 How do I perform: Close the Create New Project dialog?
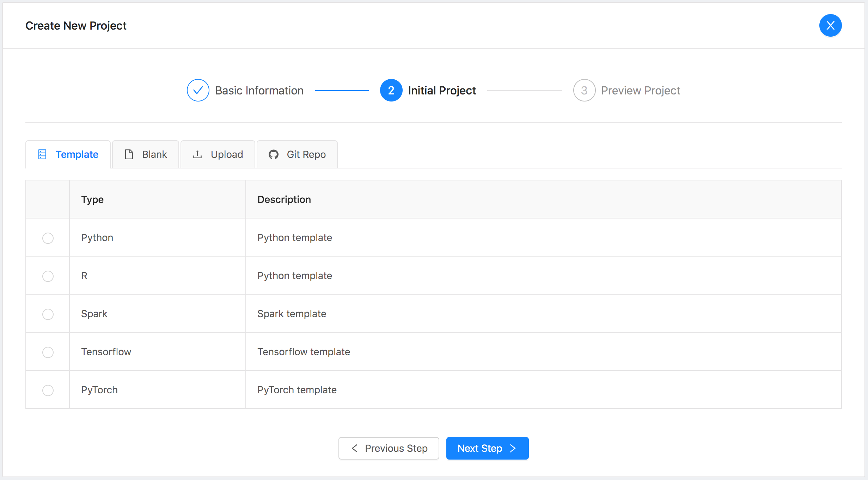pos(830,25)
